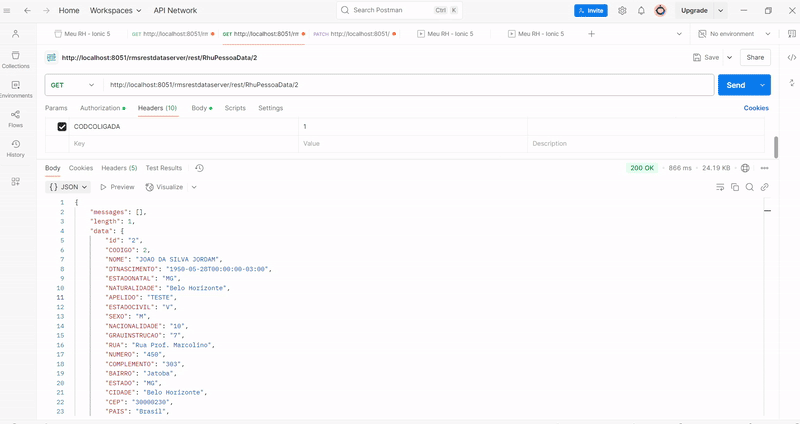Open the Send button arrow dropdown
This screenshot has height=424, width=800.
(762, 85)
